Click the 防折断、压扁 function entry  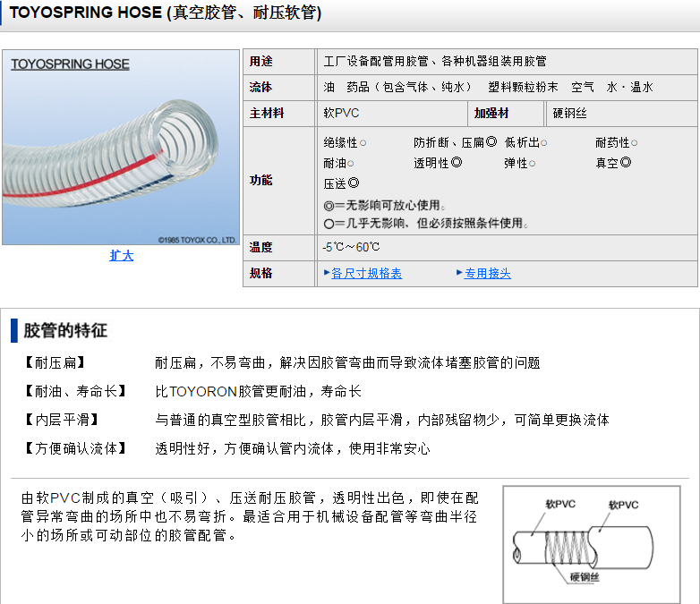coord(455,142)
